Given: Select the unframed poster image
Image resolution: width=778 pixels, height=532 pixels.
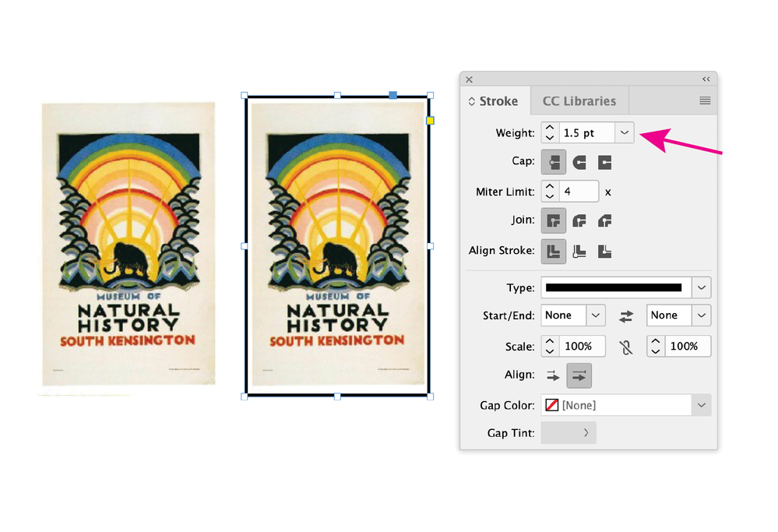Looking at the screenshot, I should tap(128, 244).
